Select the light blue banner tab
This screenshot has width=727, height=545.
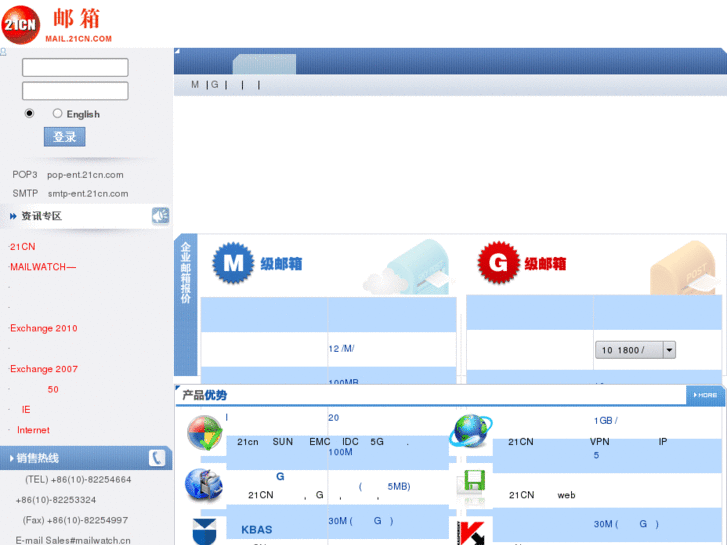point(264,64)
